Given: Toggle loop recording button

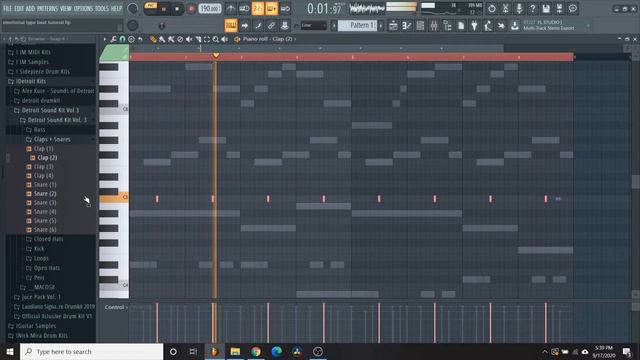Looking at the screenshot, I should click(285, 8).
